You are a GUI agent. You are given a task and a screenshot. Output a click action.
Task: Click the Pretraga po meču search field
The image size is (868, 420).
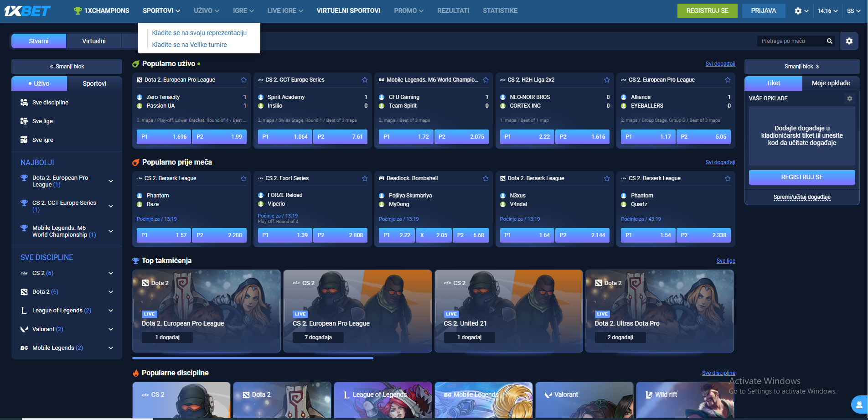point(791,41)
